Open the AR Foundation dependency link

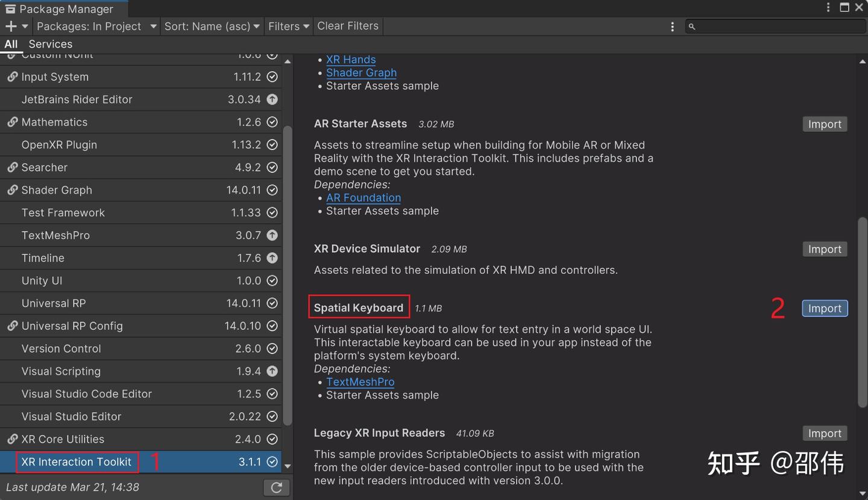pyautogui.click(x=363, y=198)
